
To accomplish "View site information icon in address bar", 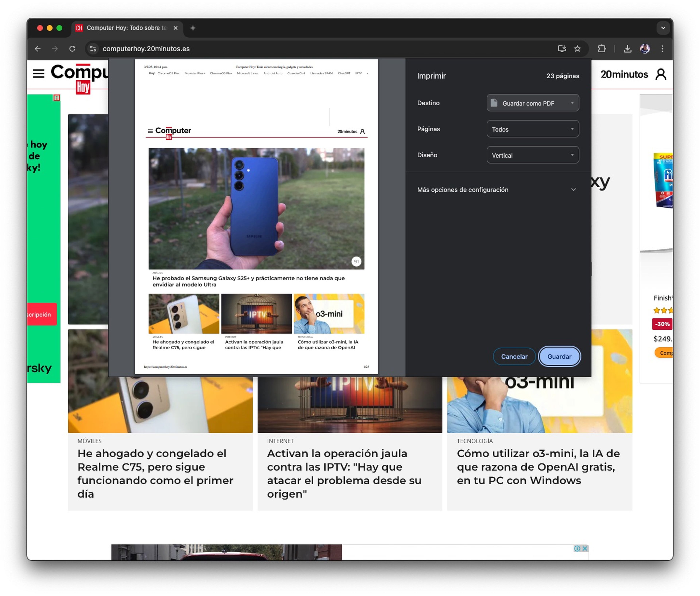I will click(93, 49).
